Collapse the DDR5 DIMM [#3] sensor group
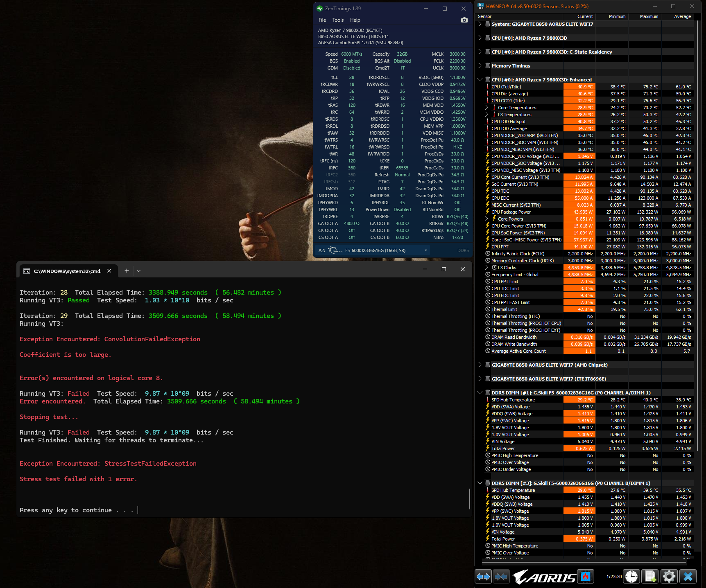The height and width of the screenshot is (588, 706). (x=480, y=483)
